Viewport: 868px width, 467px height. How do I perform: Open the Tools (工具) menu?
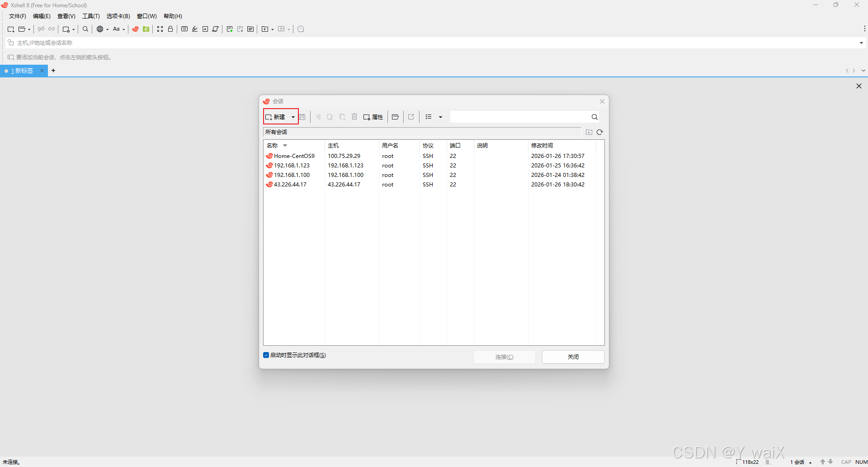(x=91, y=16)
